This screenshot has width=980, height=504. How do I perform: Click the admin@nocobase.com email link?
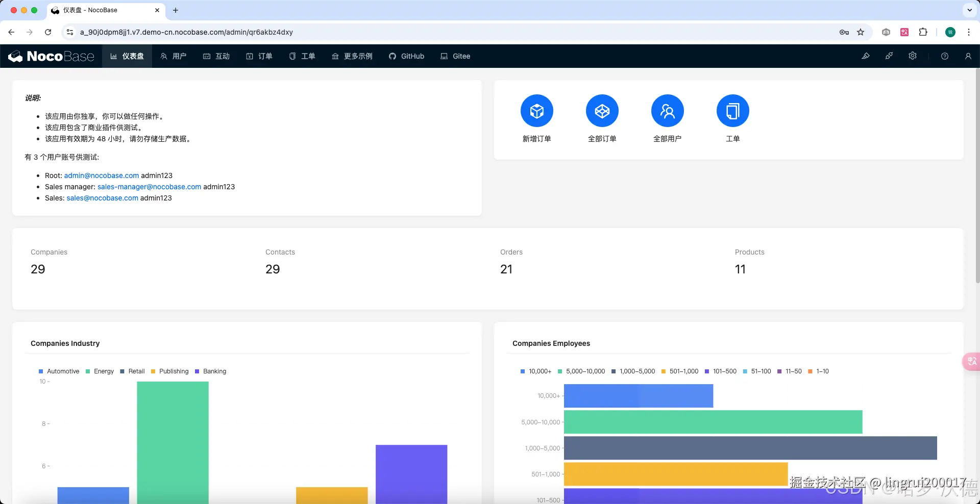102,175
